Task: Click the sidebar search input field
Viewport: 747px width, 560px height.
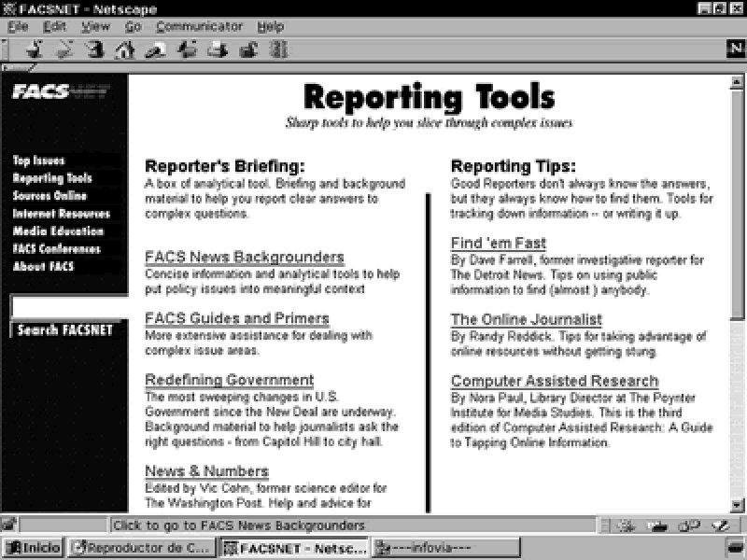Action: pyautogui.click(x=69, y=307)
